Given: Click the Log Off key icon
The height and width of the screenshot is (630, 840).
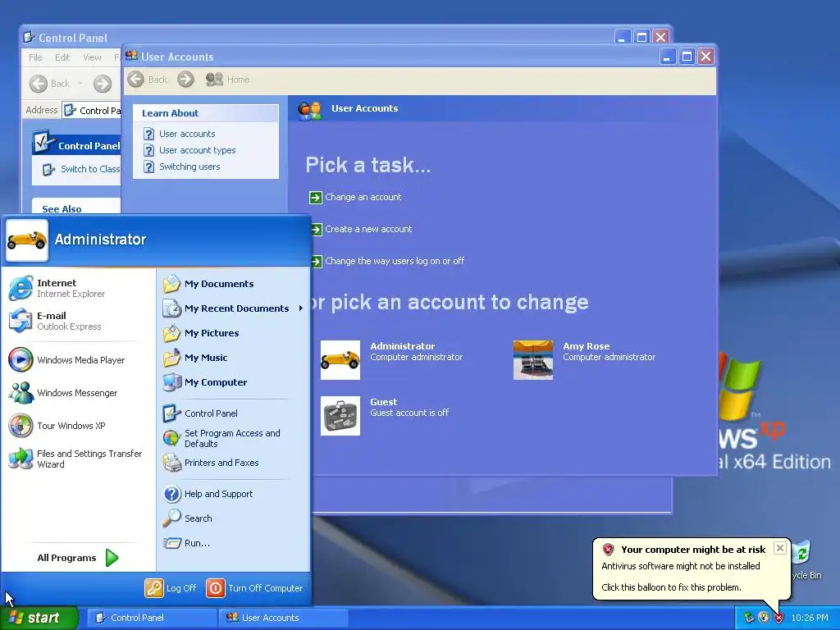Looking at the screenshot, I should (153, 588).
